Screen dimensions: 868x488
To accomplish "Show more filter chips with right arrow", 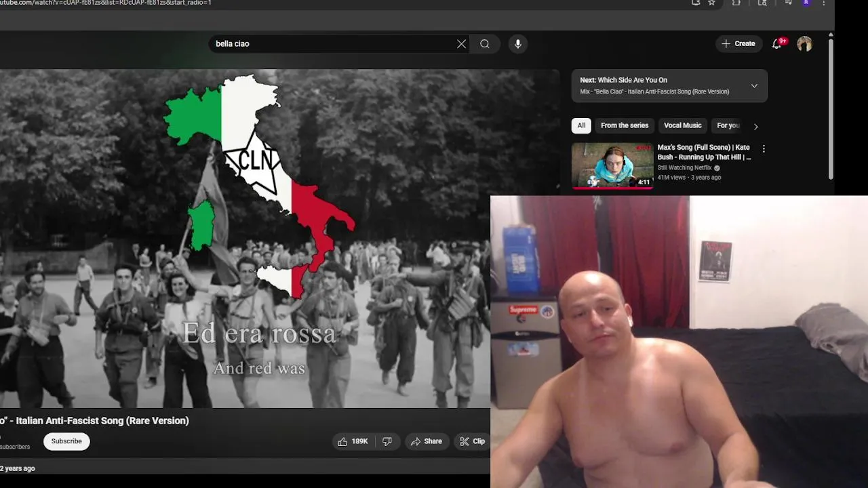I will (x=756, y=126).
